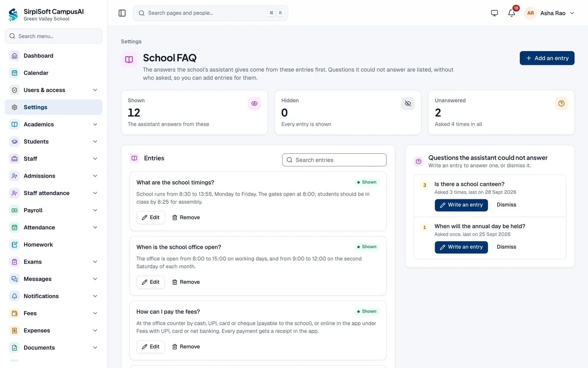
Task: Click the eye icon on Shown card
Action: [x=254, y=103]
